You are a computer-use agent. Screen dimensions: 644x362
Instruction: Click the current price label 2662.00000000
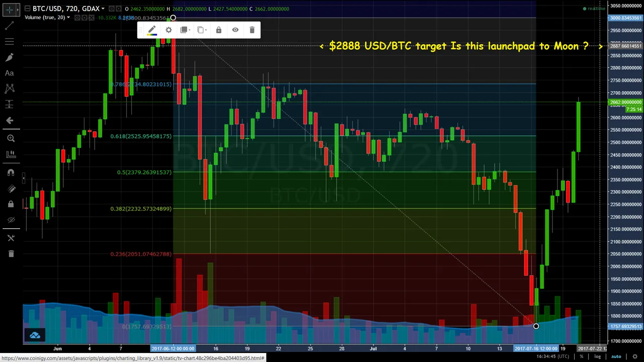click(625, 103)
